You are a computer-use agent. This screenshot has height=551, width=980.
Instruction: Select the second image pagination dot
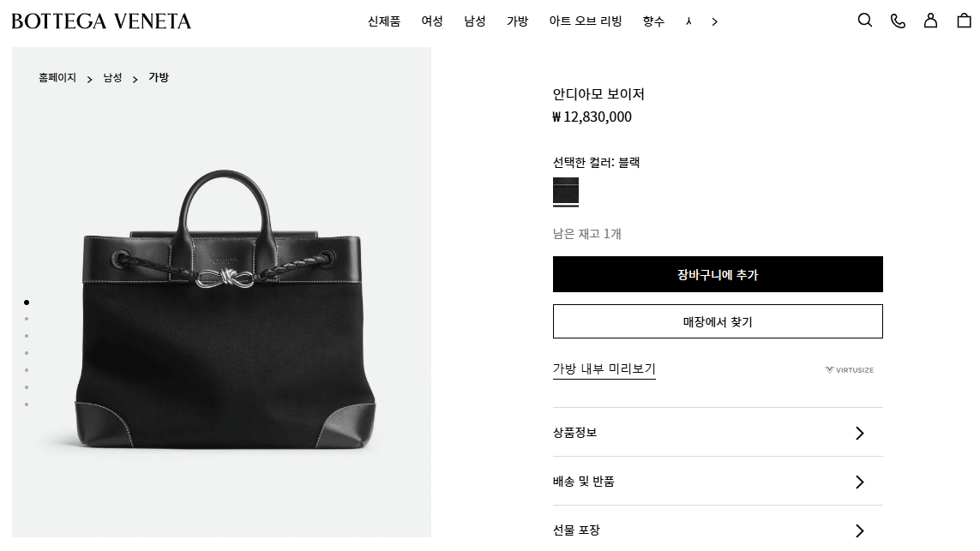click(27, 320)
